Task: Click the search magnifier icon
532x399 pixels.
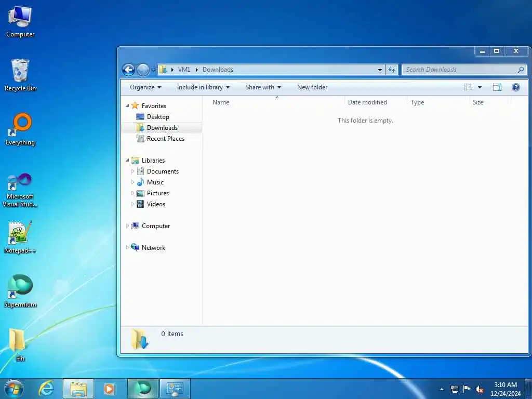Action: [x=521, y=70]
